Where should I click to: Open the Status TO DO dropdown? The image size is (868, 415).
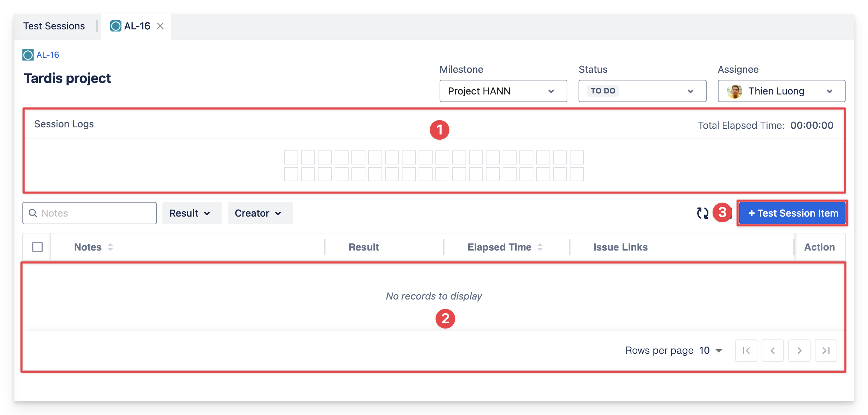(642, 91)
